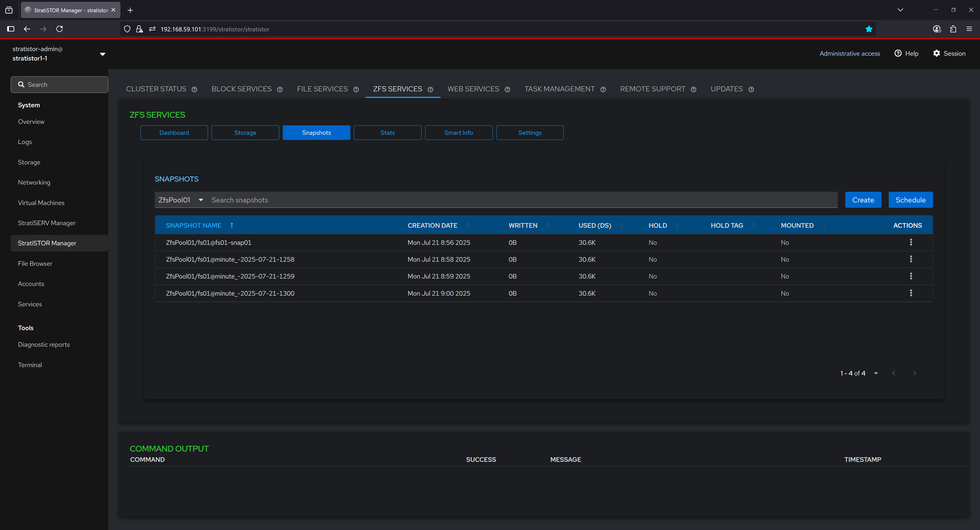Expand the stratistor-admin host switcher
The height and width of the screenshot is (530, 980).
102,54
